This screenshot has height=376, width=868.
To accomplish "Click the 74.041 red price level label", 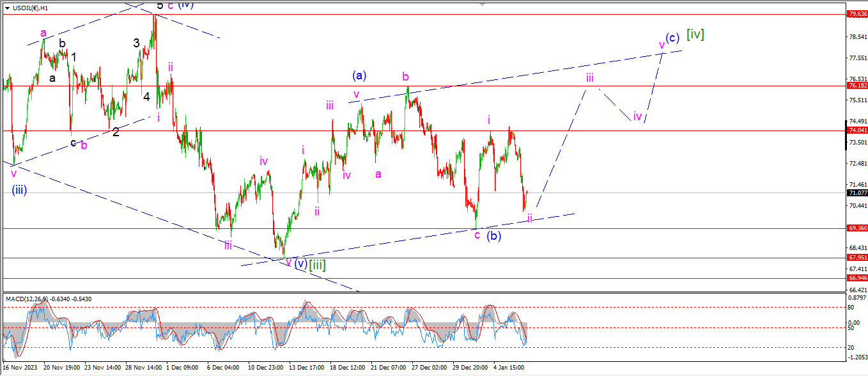I will pyautogui.click(x=856, y=130).
